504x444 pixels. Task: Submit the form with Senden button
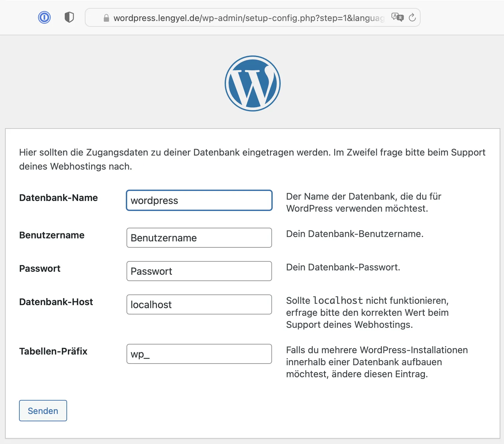click(43, 411)
